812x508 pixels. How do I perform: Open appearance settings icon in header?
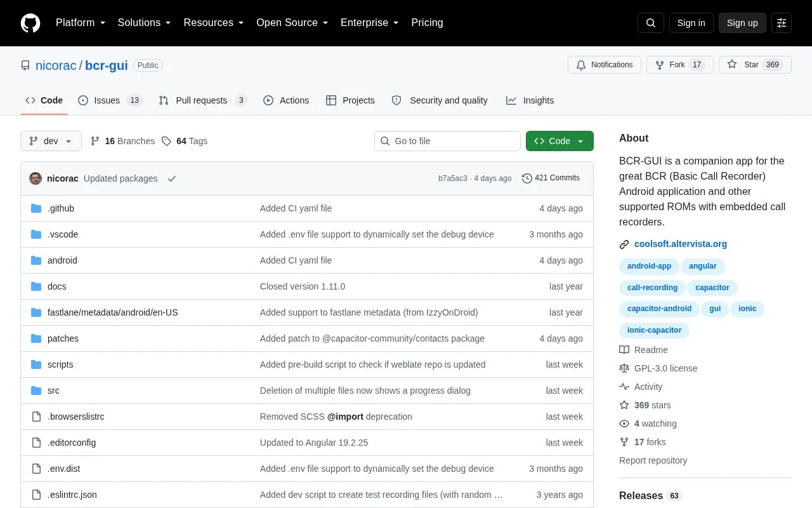click(x=782, y=23)
